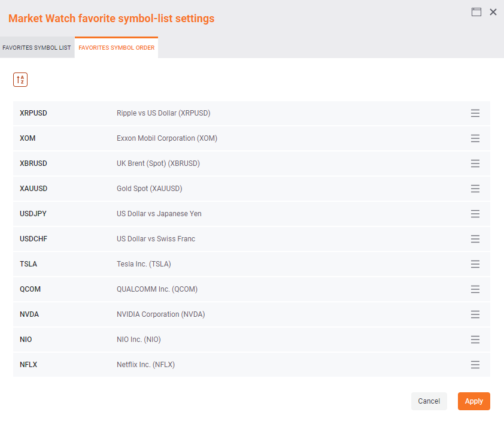The height and width of the screenshot is (424, 504).
Task: Select the XRPUSD symbol name
Action: tap(34, 113)
